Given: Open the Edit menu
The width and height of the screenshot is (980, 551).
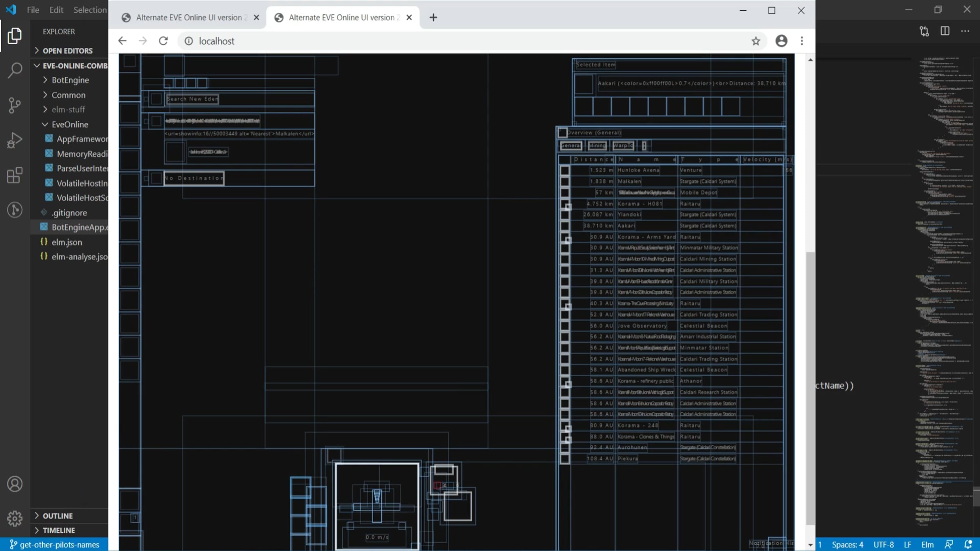Looking at the screenshot, I should click(x=56, y=9).
